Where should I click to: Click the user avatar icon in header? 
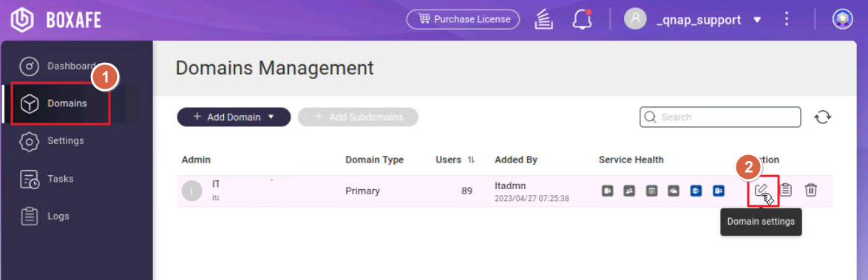pos(635,19)
